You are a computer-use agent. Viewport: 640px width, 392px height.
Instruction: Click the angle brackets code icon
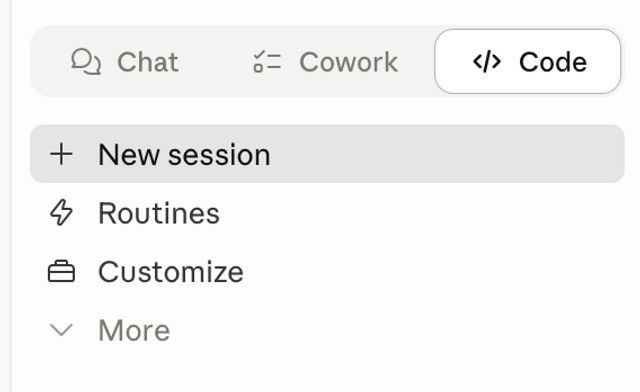pyautogui.click(x=487, y=62)
